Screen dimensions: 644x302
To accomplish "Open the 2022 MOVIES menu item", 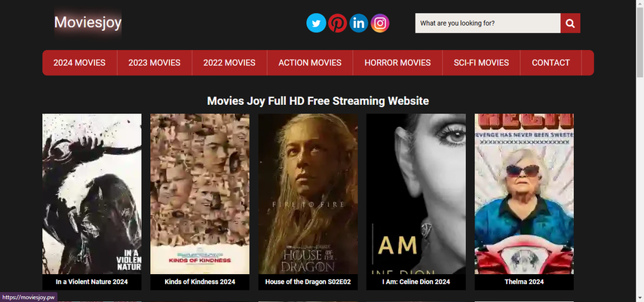I will point(229,63).
